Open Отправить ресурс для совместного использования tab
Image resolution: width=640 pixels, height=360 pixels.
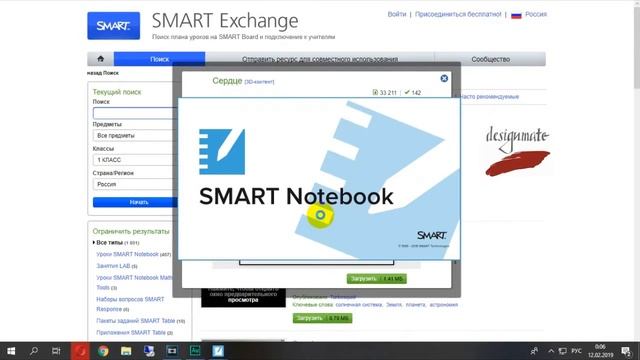(x=320, y=59)
